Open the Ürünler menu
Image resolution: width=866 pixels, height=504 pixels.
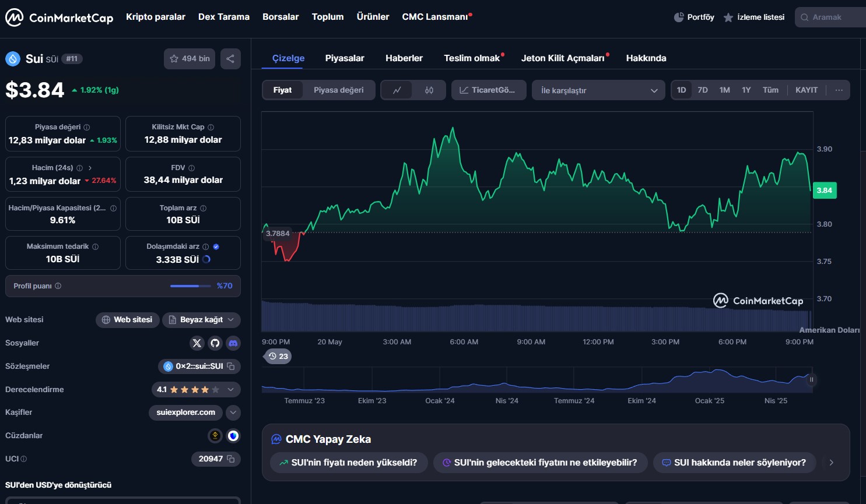[373, 17]
